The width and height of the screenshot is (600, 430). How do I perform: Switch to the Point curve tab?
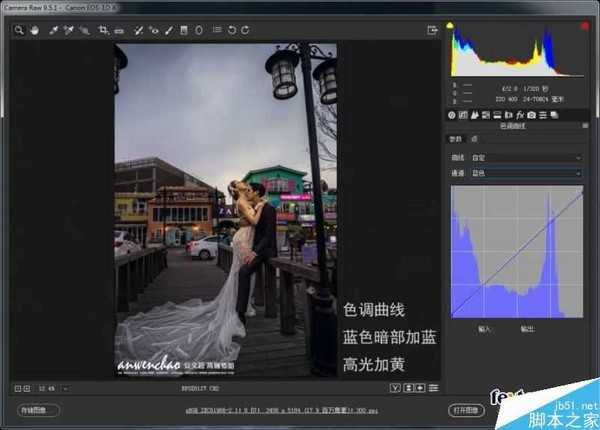tap(474, 139)
